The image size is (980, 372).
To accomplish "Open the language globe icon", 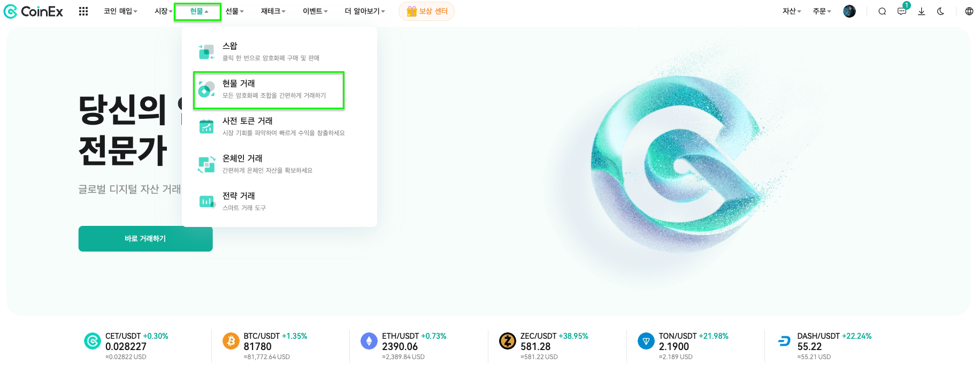I will pos(969,11).
